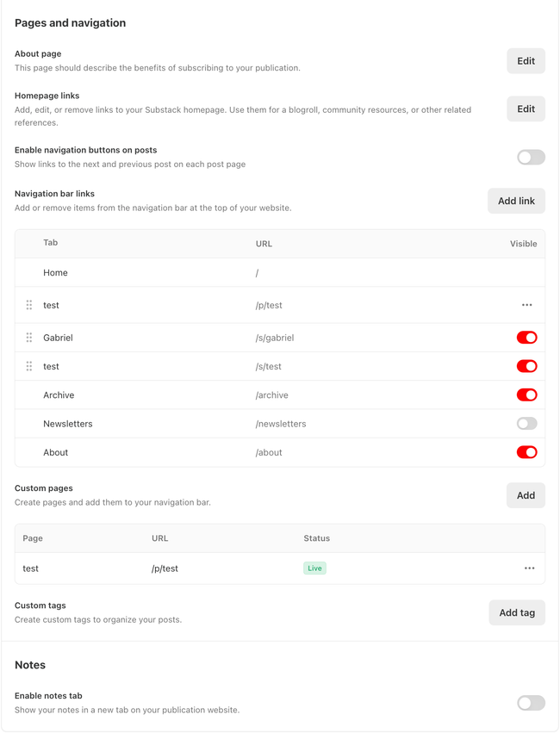Disable Archive tab visibility

click(526, 395)
